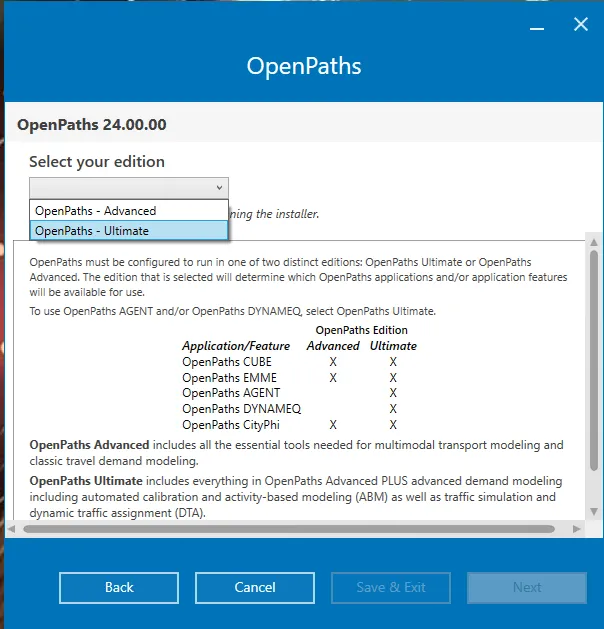Select OpenPaths - Advanced edition option
The height and width of the screenshot is (629, 604).
129,211
